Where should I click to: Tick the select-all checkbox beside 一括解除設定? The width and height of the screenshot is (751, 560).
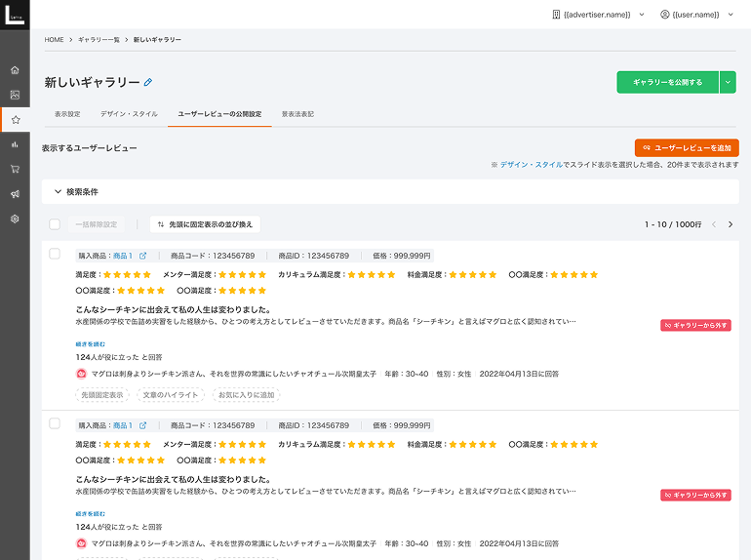(x=55, y=224)
